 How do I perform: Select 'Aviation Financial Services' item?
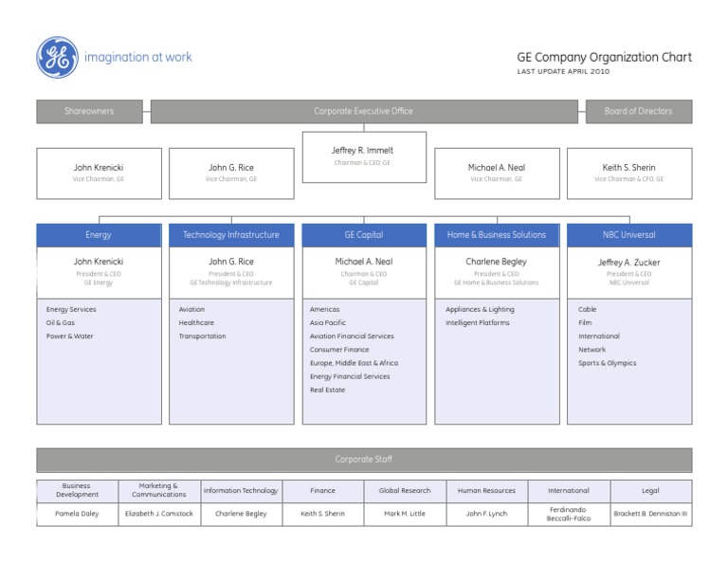352,336
